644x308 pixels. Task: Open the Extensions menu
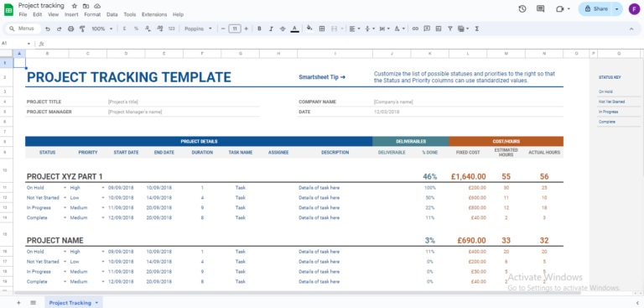coord(154,14)
